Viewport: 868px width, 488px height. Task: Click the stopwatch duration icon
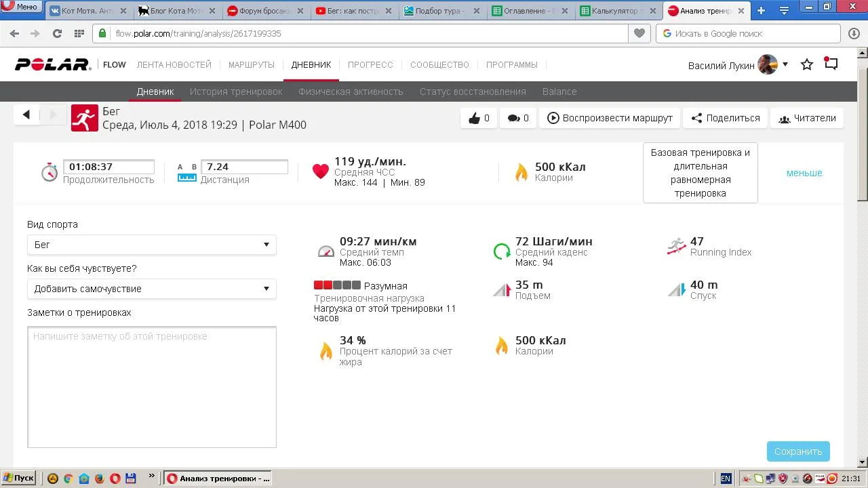[50, 172]
